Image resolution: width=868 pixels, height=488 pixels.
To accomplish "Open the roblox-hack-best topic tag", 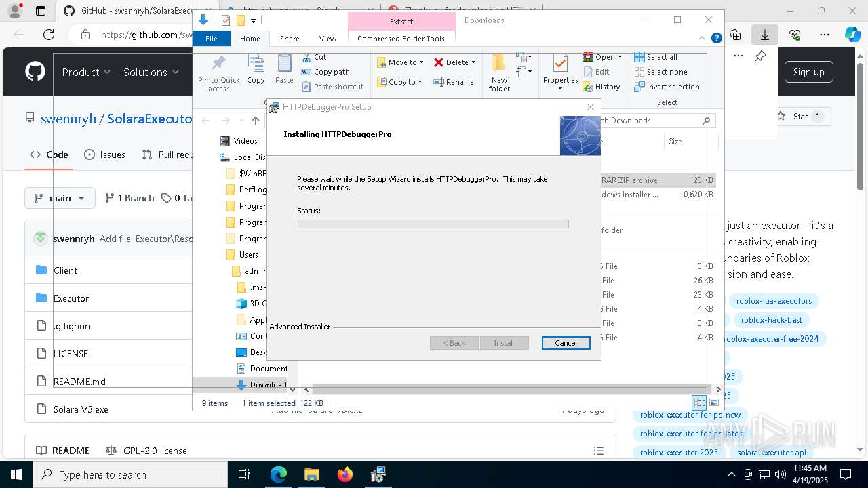I will coord(771,320).
